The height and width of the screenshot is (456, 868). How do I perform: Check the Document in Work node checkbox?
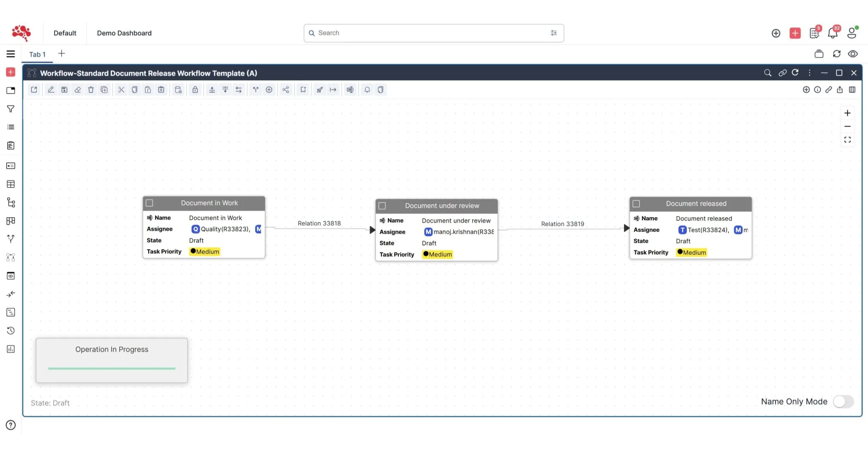[149, 203]
